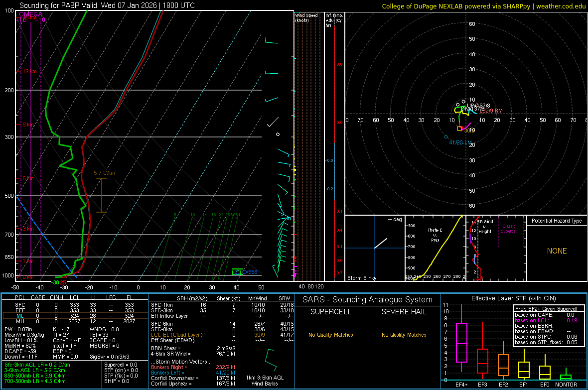The width and height of the screenshot is (588, 390).
Task: Click the 'Sfc-3km AGL LR = 0.2 C/km' line
Action: click(37, 365)
